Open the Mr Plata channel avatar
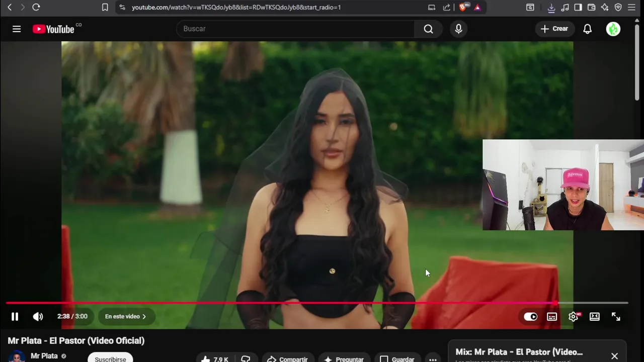This screenshot has width=644, height=362. (x=17, y=357)
